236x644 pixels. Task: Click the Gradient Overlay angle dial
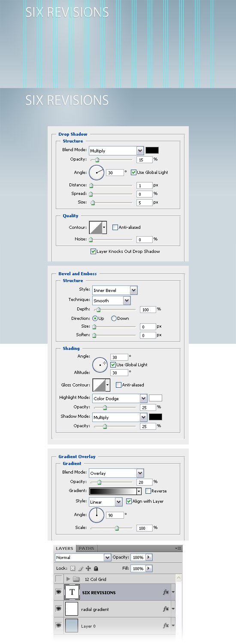click(x=97, y=514)
